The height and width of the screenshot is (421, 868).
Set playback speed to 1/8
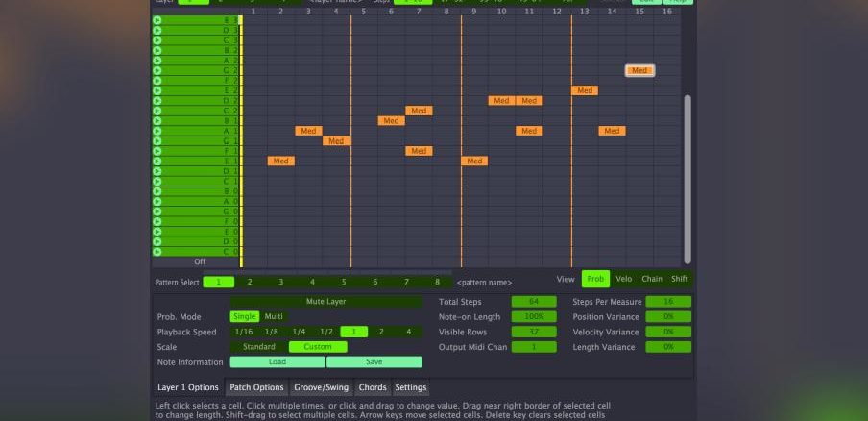point(271,332)
